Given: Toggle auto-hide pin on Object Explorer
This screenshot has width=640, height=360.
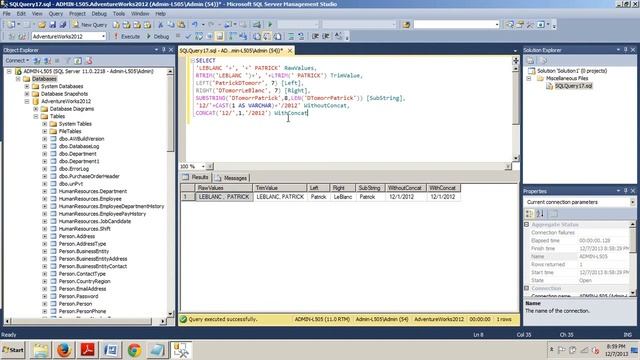Looking at the screenshot, I should 164,50.
